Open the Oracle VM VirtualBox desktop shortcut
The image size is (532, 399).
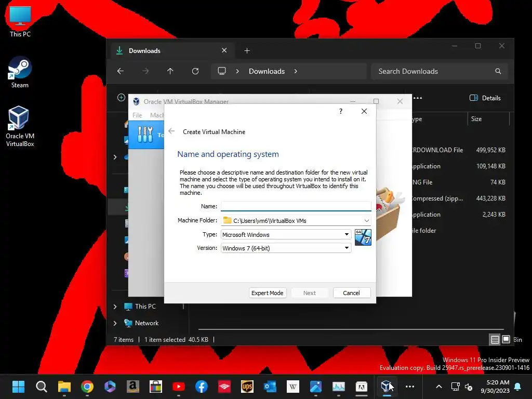tap(20, 126)
